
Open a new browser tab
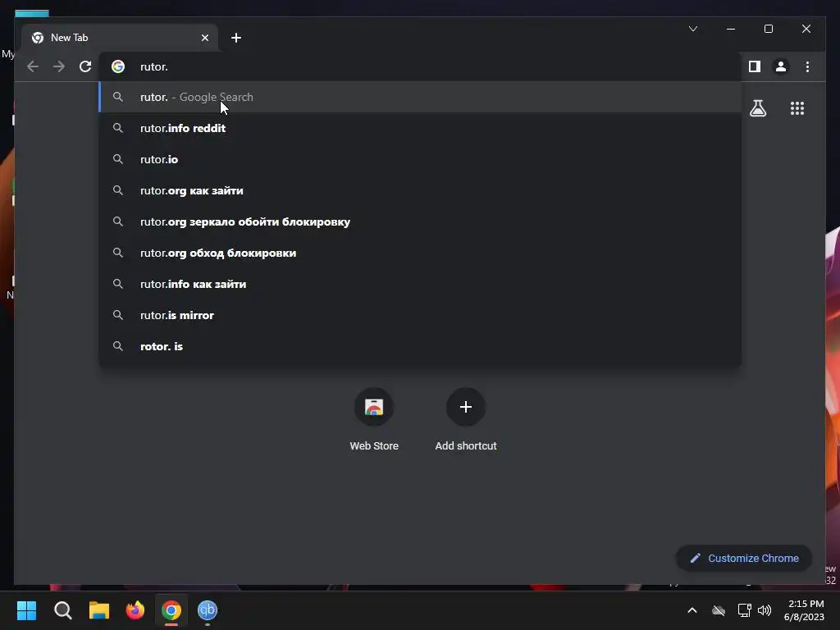coord(235,38)
